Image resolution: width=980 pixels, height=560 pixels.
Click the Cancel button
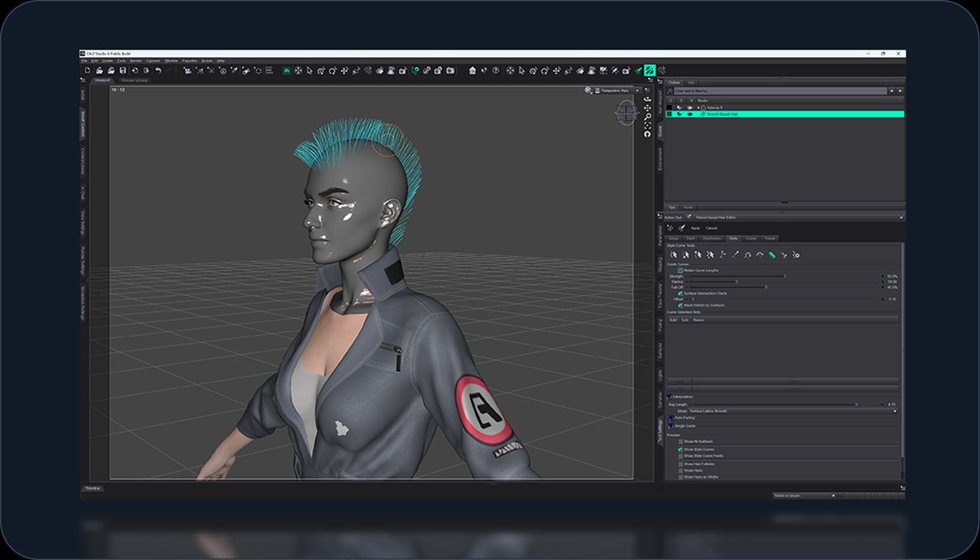pos(711,227)
